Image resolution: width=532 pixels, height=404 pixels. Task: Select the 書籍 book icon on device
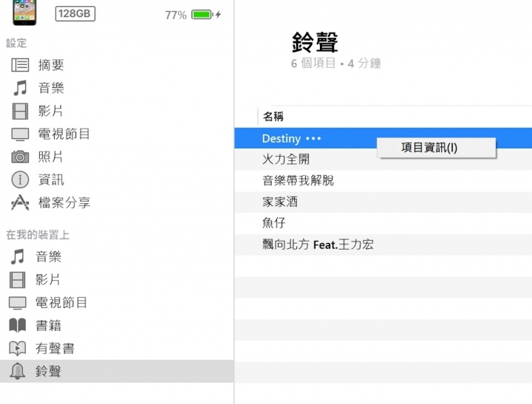point(17,325)
